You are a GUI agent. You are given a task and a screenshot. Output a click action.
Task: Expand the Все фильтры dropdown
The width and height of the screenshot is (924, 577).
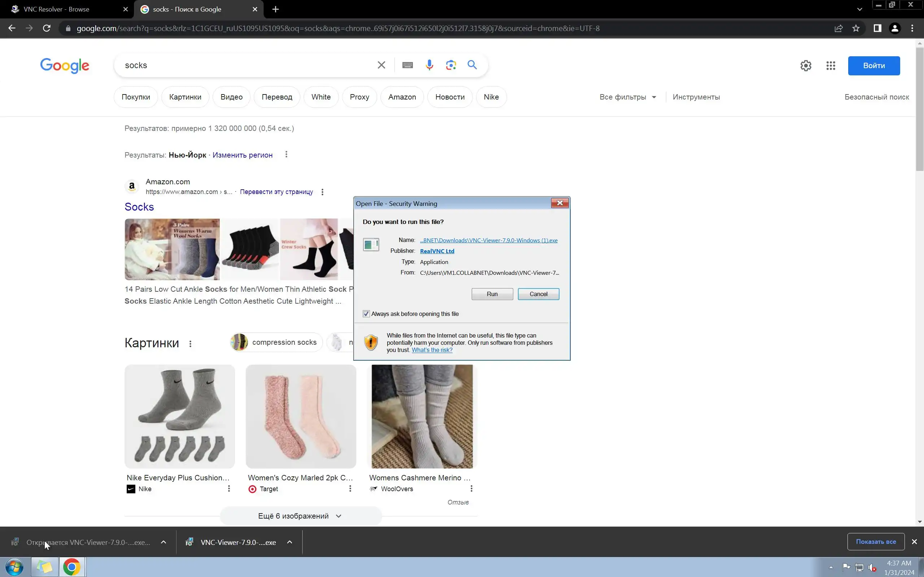coord(628,97)
